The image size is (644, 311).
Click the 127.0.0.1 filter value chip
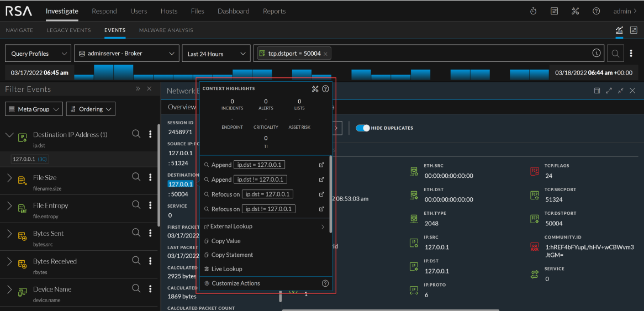coord(23,159)
